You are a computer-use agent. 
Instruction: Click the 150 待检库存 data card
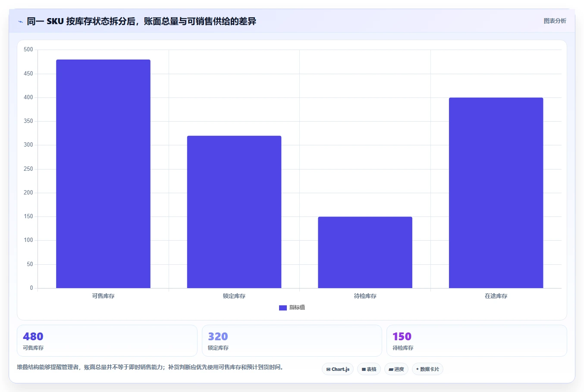point(477,341)
